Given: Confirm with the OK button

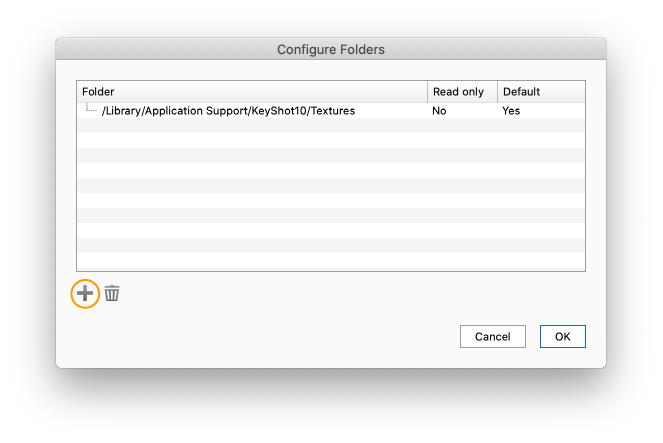Looking at the screenshot, I should click(562, 337).
